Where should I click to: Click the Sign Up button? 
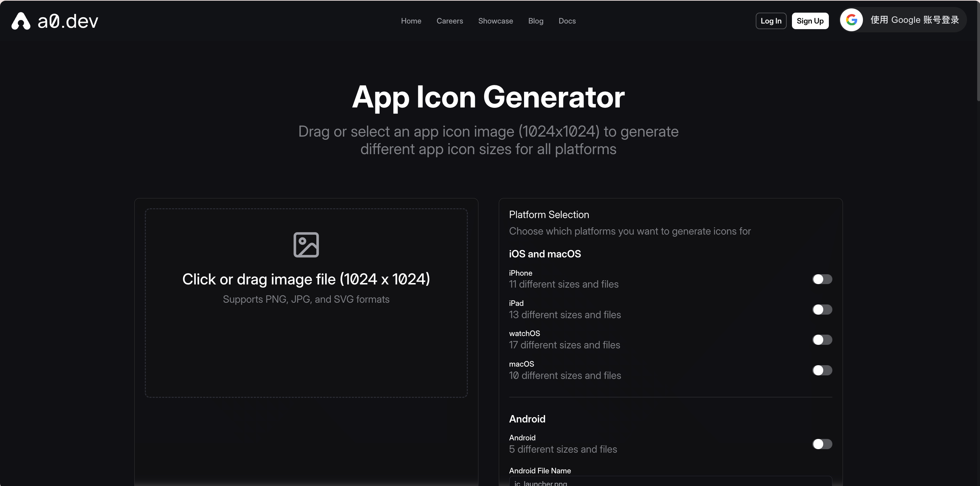(x=810, y=21)
